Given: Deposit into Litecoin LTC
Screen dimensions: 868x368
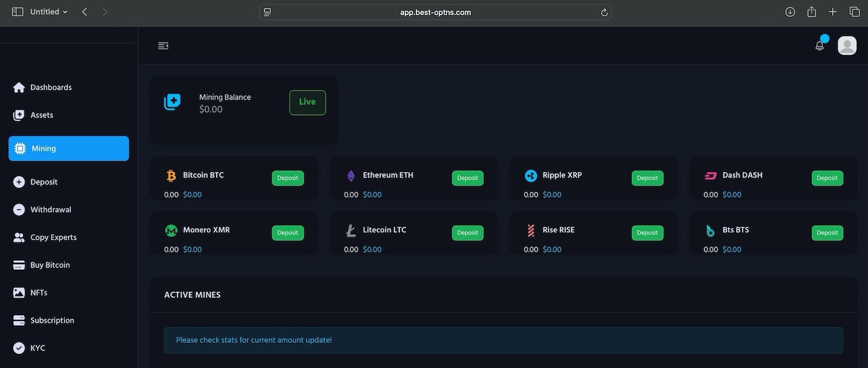Looking at the screenshot, I should click(x=467, y=233).
